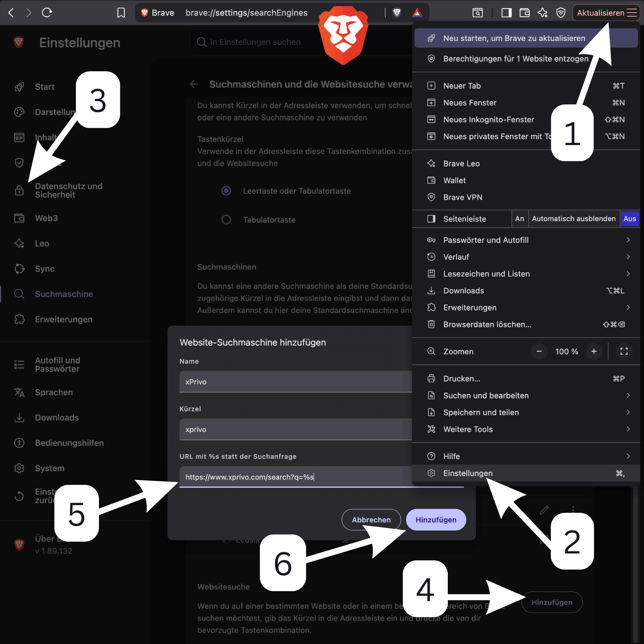Choose Drucken… from menu

tap(526, 379)
